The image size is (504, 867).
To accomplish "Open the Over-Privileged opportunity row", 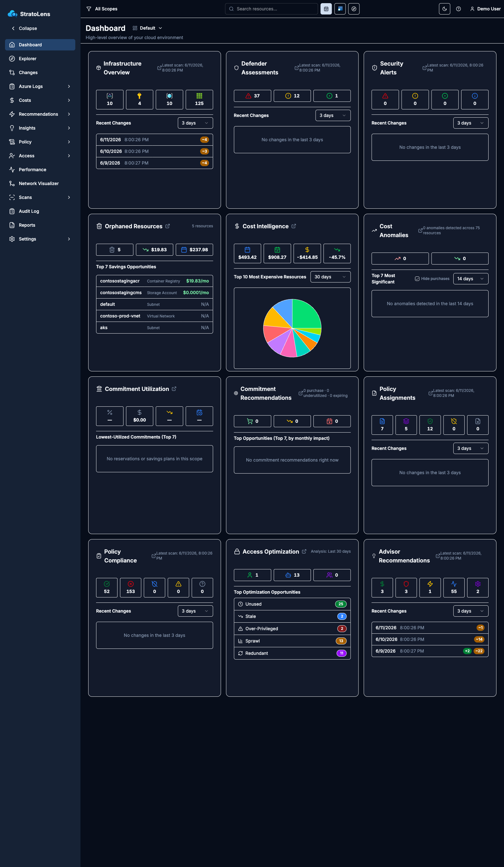I will pos(292,629).
